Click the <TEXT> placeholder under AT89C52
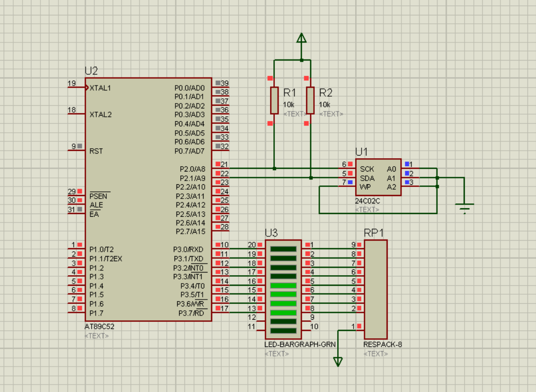536x392 pixels. (x=97, y=336)
